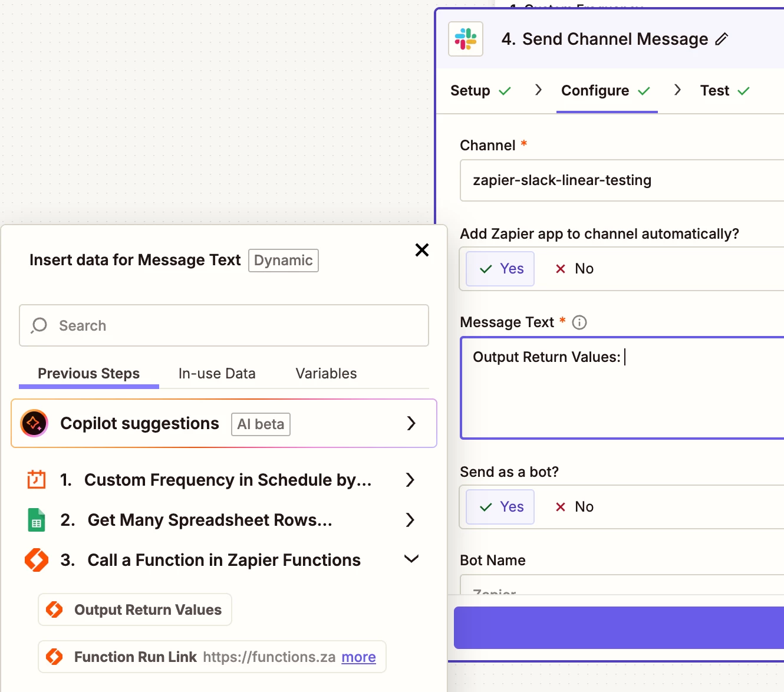
Task: Collapse step 3 Zapier Functions chevron
Action: click(x=411, y=559)
